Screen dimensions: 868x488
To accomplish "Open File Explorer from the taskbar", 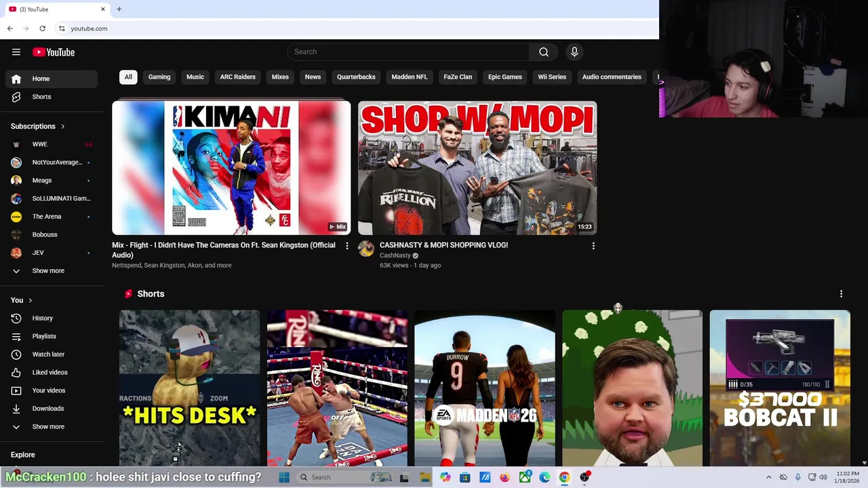I will coord(425,477).
